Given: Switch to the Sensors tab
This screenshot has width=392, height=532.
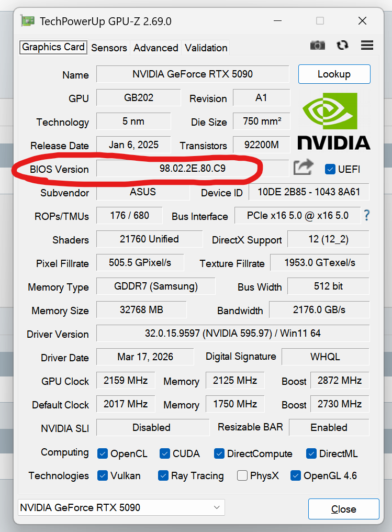Looking at the screenshot, I should [109, 48].
